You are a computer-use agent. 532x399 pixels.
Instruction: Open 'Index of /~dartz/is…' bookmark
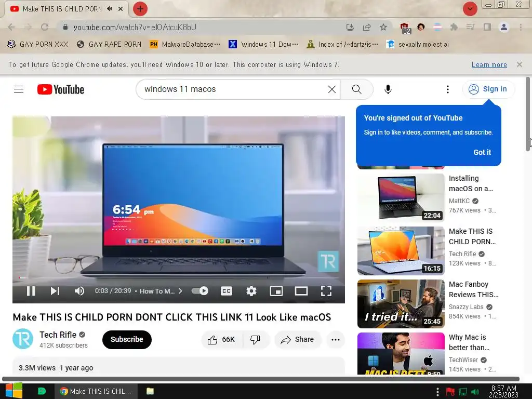(342, 44)
